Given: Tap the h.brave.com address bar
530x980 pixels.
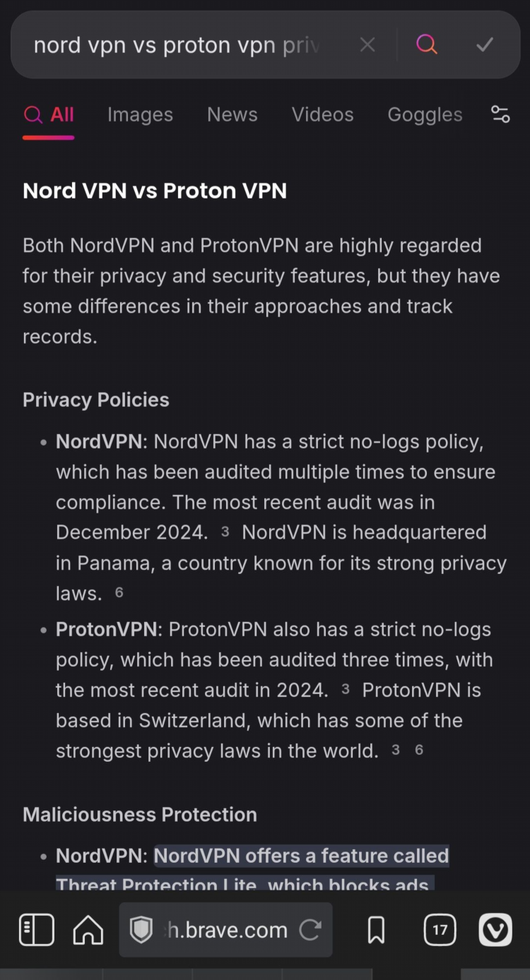Looking at the screenshot, I should coord(225,930).
